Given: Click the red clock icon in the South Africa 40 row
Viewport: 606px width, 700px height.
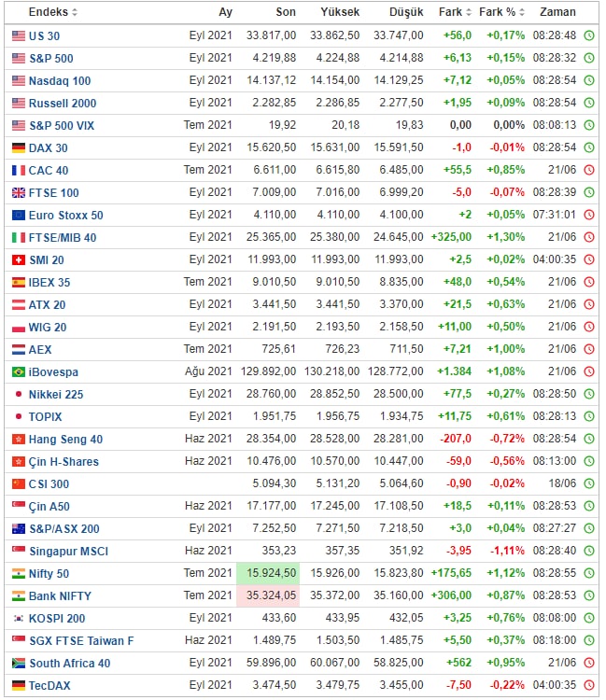Looking at the screenshot, I should pyautogui.click(x=589, y=663).
